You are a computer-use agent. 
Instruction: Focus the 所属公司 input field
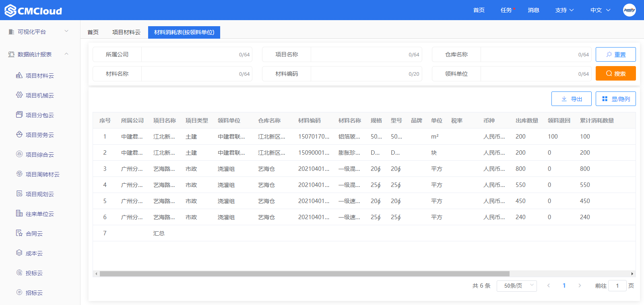(197, 54)
